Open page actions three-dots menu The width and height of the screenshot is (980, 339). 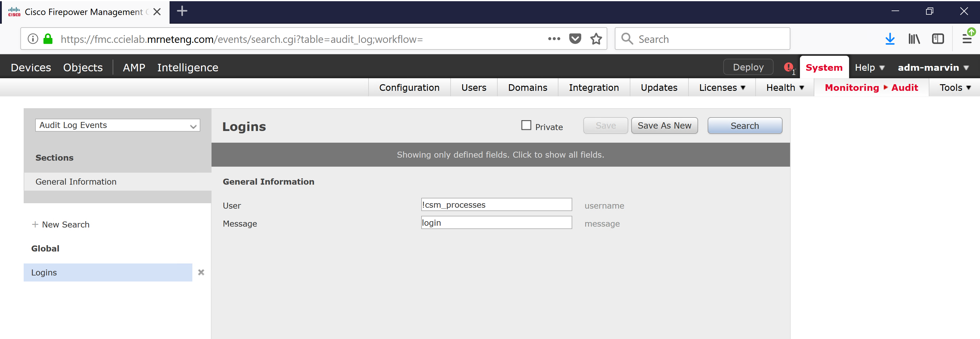[554, 39]
